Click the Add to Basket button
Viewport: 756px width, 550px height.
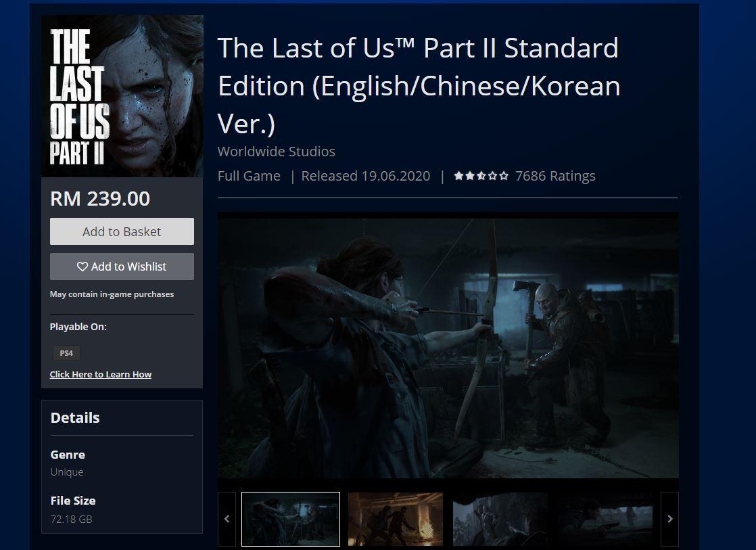point(122,231)
